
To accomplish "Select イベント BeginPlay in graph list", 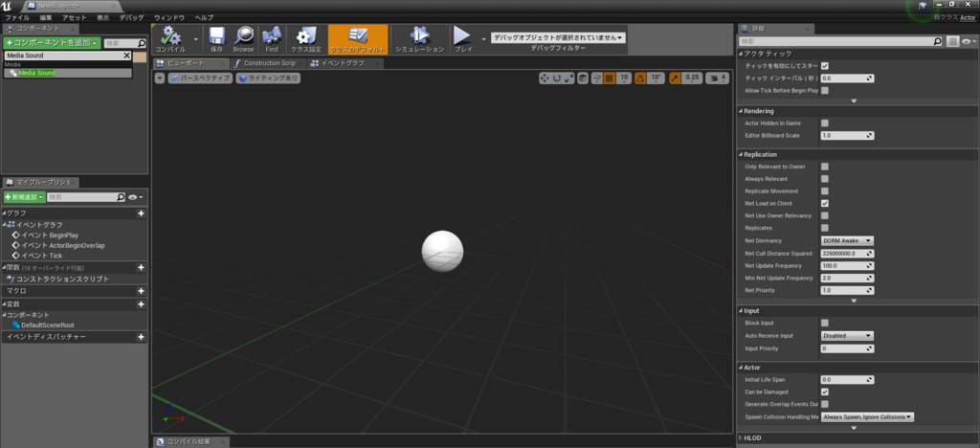I will [x=45, y=235].
